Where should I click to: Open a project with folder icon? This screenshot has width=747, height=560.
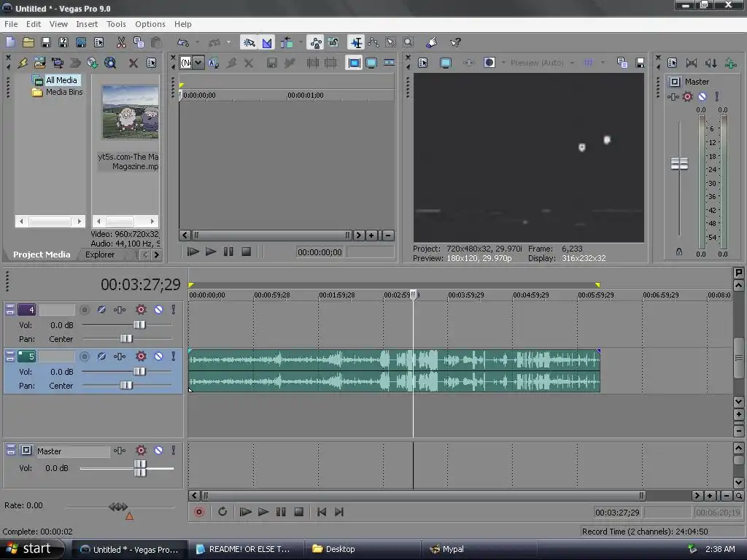tap(28, 42)
